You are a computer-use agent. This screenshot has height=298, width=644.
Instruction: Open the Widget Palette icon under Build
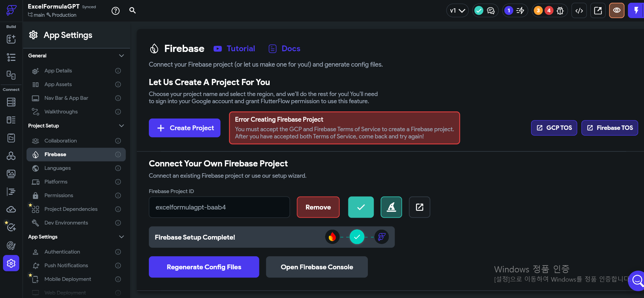click(11, 39)
